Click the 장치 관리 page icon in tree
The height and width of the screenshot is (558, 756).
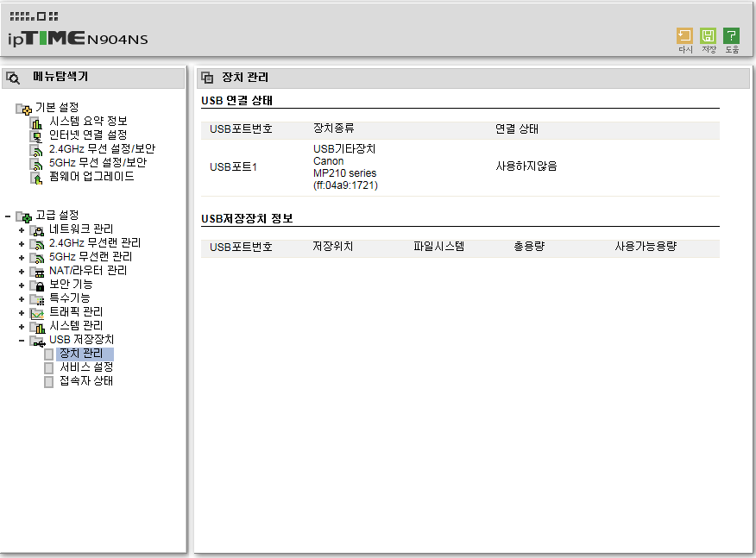pyautogui.click(x=48, y=354)
